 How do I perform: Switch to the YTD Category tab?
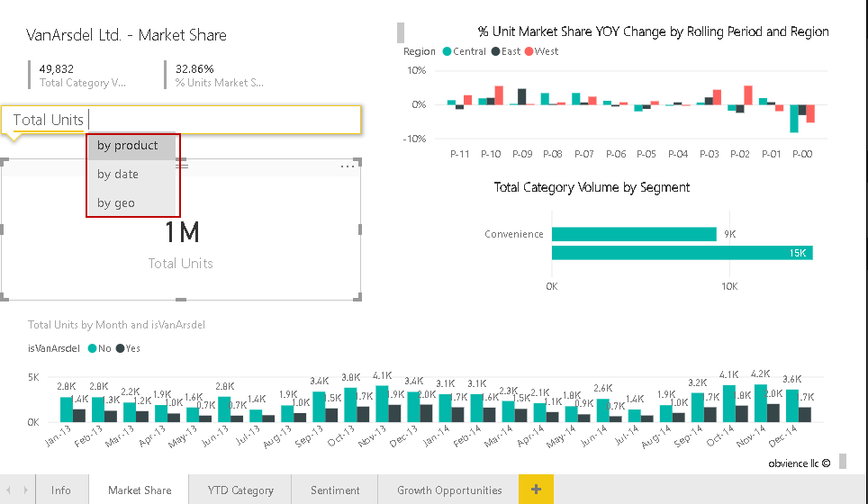[x=240, y=490]
